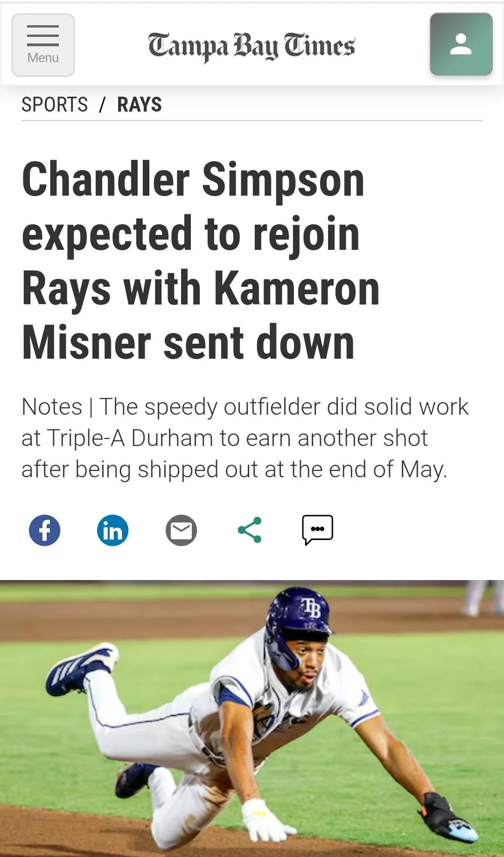Image resolution: width=504 pixels, height=857 pixels.
Task: Select the Notes subheadline about Triple-A Durham
Action: [245, 438]
